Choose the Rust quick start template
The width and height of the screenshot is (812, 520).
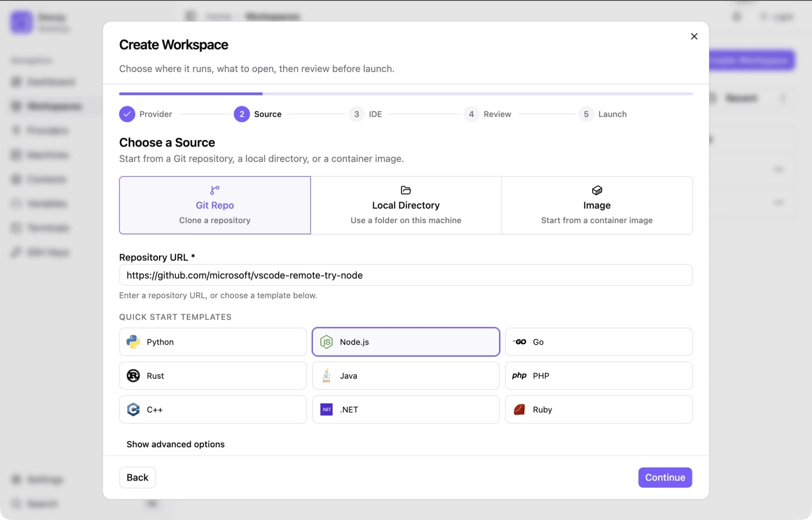click(213, 376)
